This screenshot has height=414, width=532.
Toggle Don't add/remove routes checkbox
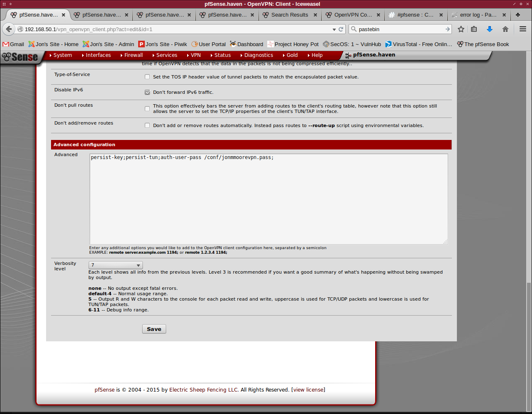(x=147, y=125)
